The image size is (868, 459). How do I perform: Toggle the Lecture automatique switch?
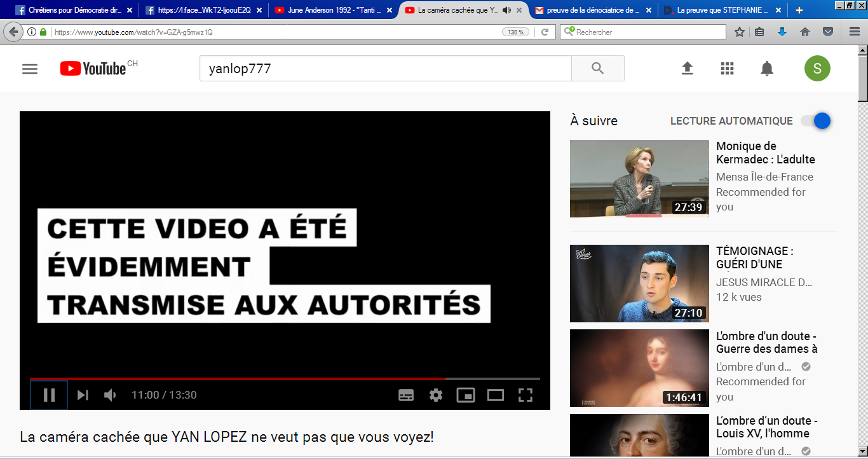click(816, 121)
